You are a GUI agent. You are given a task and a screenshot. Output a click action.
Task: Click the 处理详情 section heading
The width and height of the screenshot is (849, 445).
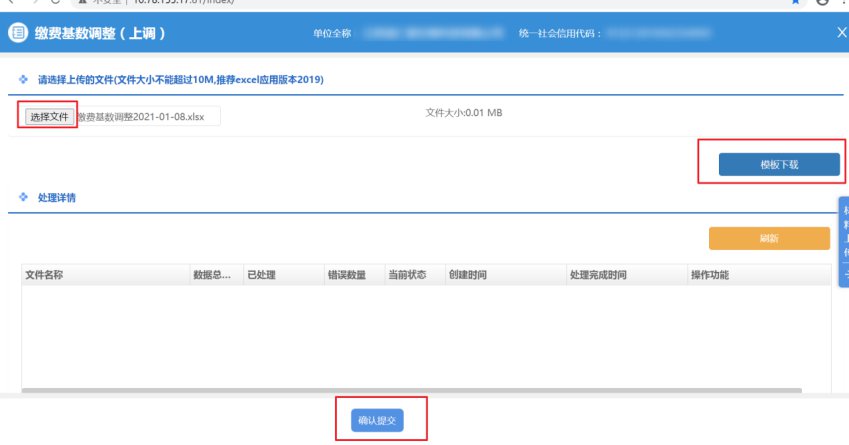57,198
